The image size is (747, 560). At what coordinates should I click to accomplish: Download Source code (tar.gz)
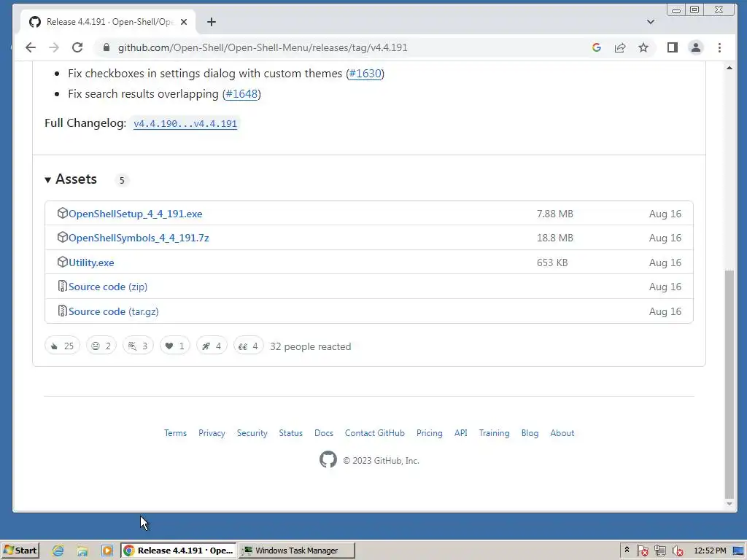[x=113, y=311]
